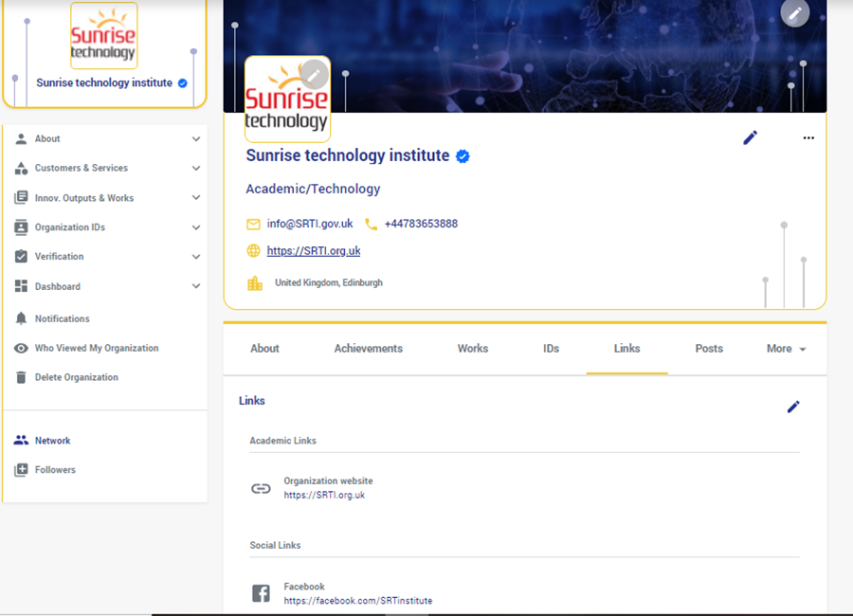Open the More tab dropdown
Viewport: 853px width, 616px height.
pyautogui.click(x=786, y=349)
